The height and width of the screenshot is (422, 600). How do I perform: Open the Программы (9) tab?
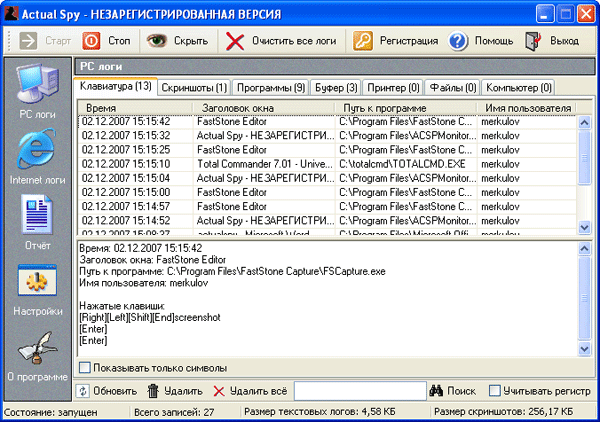coord(271,88)
